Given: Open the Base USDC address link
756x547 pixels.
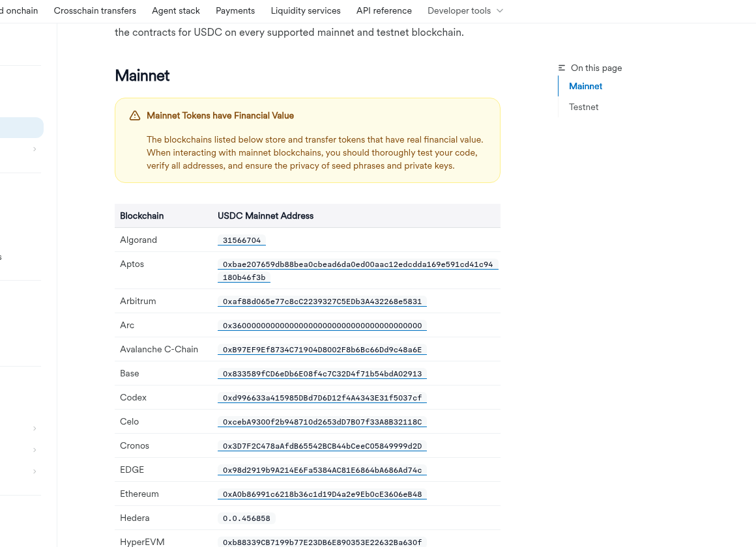Looking at the screenshot, I should [x=322, y=374].
